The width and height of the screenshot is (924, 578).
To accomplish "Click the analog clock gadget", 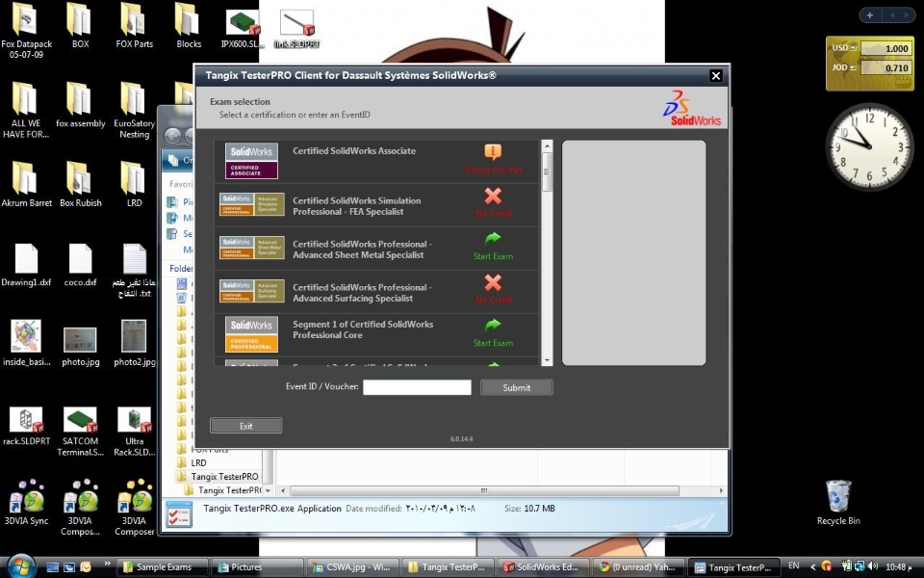I will tap(869, 146).
